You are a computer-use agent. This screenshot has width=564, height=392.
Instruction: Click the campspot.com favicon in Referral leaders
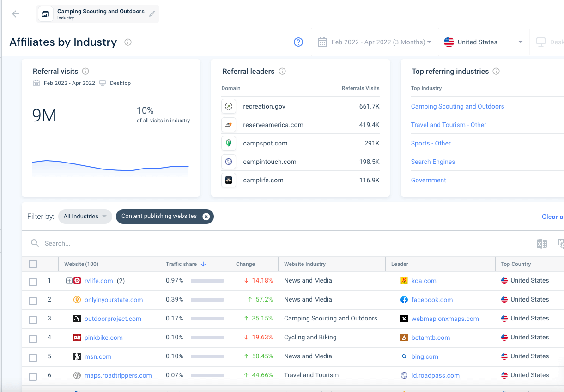(228, 143)
